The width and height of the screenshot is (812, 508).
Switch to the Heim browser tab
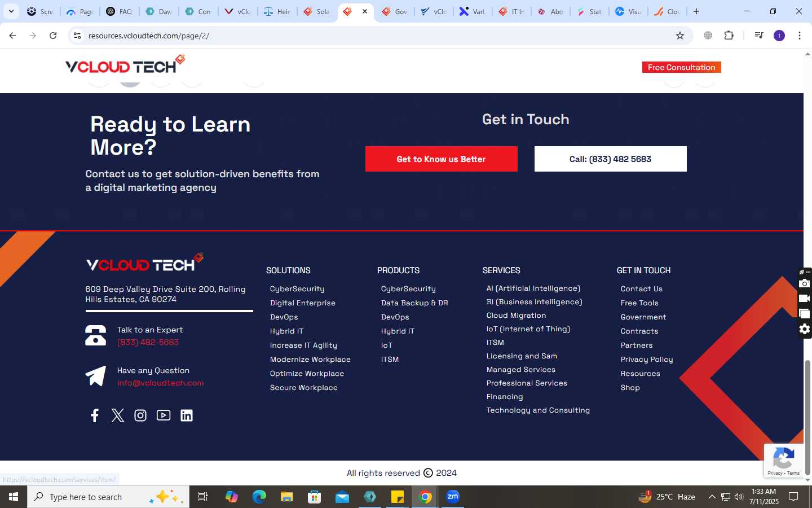tap(278, 11)
